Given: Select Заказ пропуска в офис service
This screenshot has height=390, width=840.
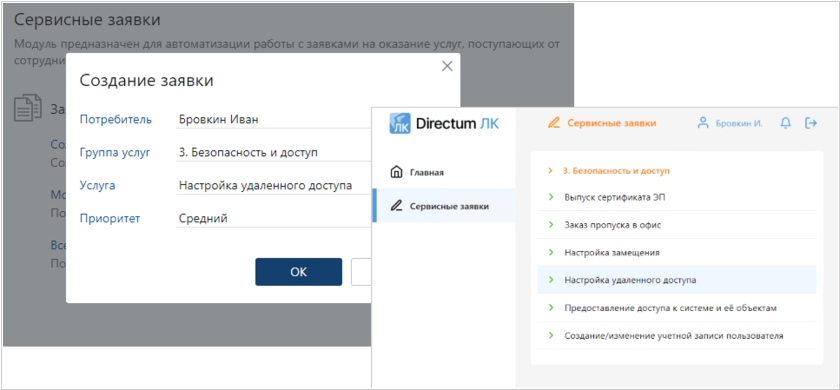Looking at the screenshot, I should 677,225.
